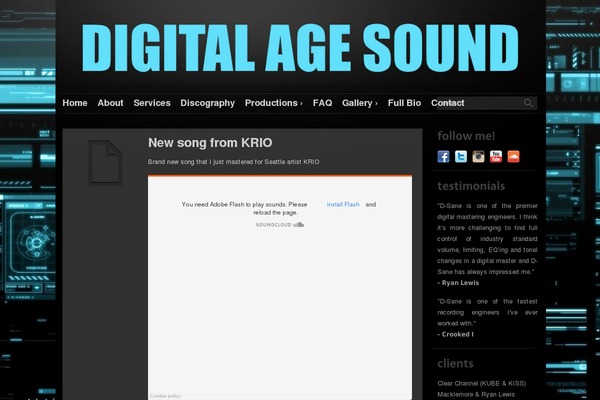Click the 'clients' heading
The height and width of the screenshot is (400, 600).
[455, 363]
